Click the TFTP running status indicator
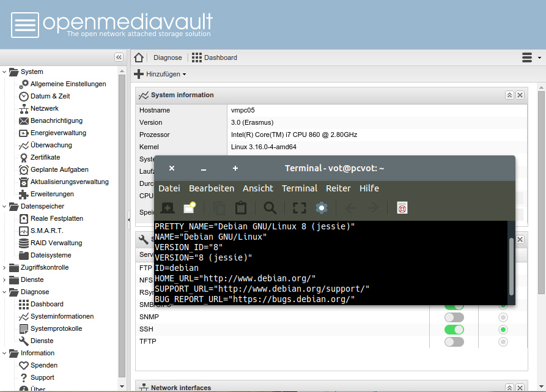The width and height of the screenshot is (546, 392). (x=503, y=341)
